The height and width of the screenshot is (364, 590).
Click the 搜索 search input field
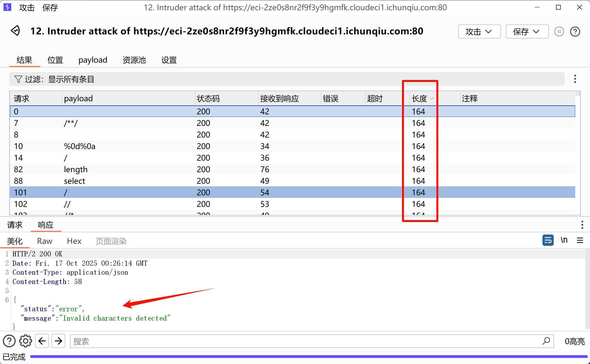[x=305, y=341]
